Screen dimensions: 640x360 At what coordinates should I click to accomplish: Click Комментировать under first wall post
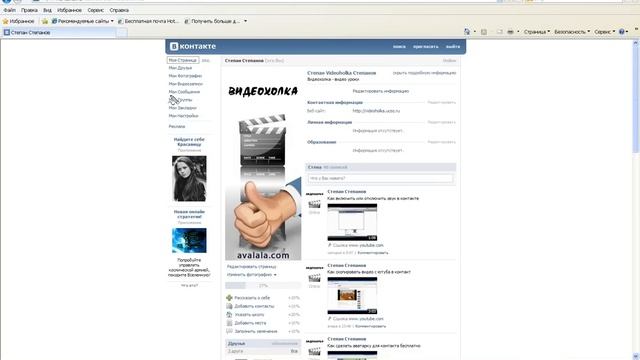[x=373, y=253]
